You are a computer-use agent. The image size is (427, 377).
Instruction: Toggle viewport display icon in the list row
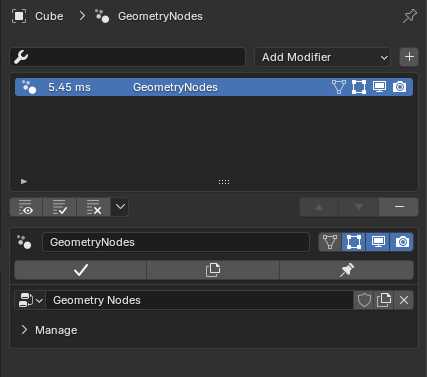click(x=379, y=87)
